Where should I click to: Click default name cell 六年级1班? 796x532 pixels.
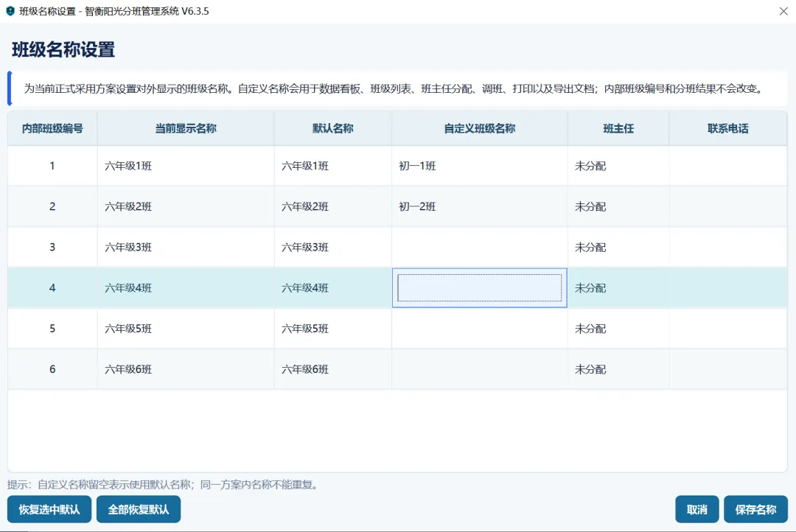tap(333, 166)
